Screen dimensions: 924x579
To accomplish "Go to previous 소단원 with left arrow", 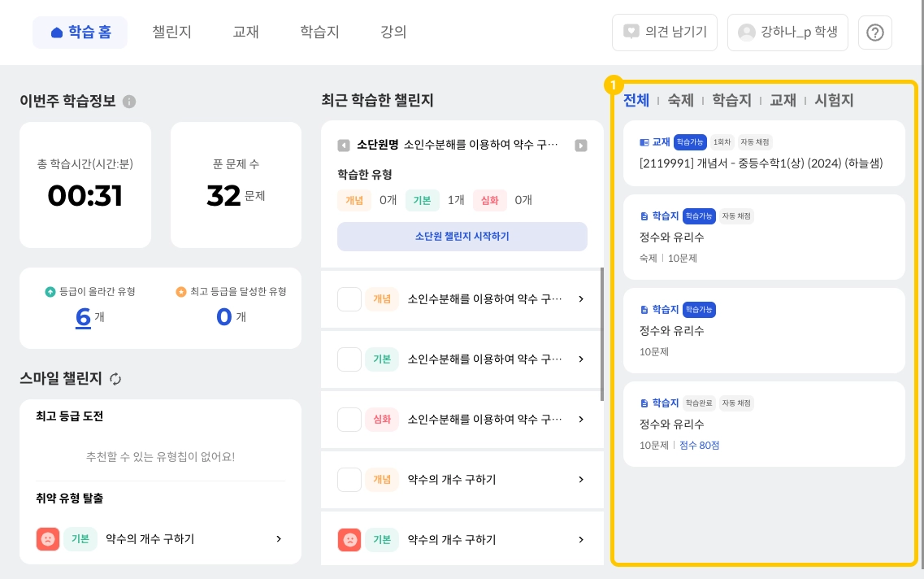I will pyautogui.click(x=344, y=146).
